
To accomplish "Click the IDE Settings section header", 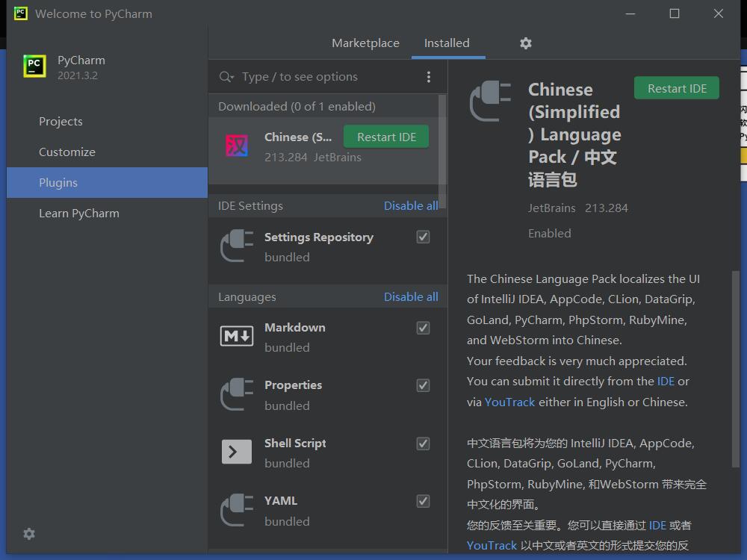I will (250, 206).
